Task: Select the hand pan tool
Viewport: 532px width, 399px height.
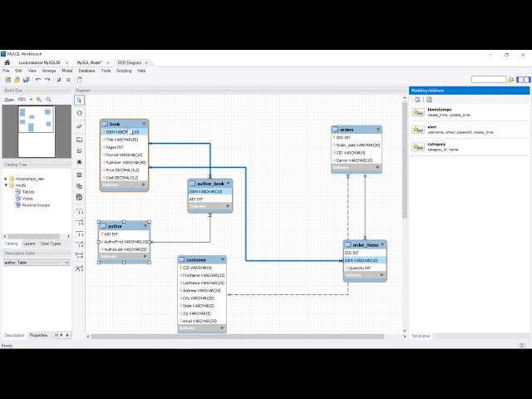Action: [x=80, y=113]
